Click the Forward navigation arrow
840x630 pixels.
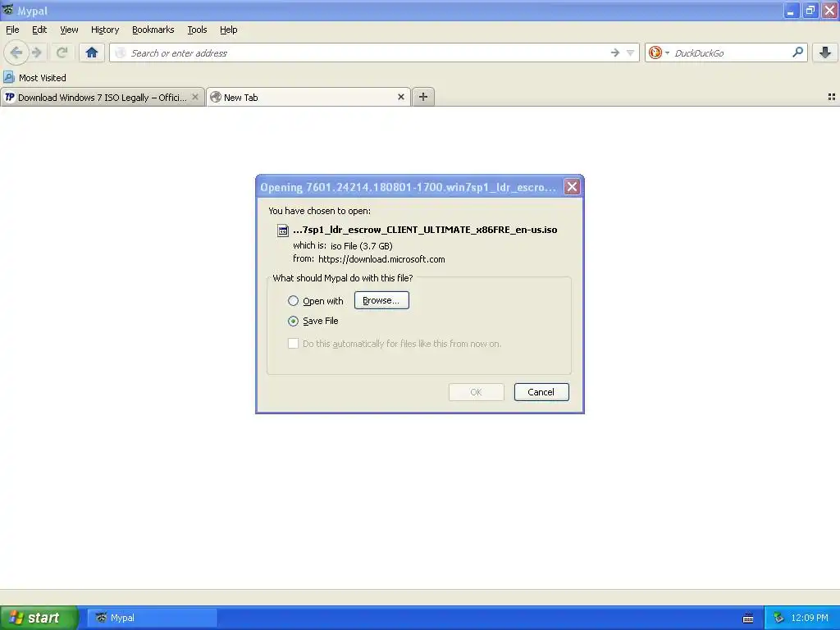36,52
